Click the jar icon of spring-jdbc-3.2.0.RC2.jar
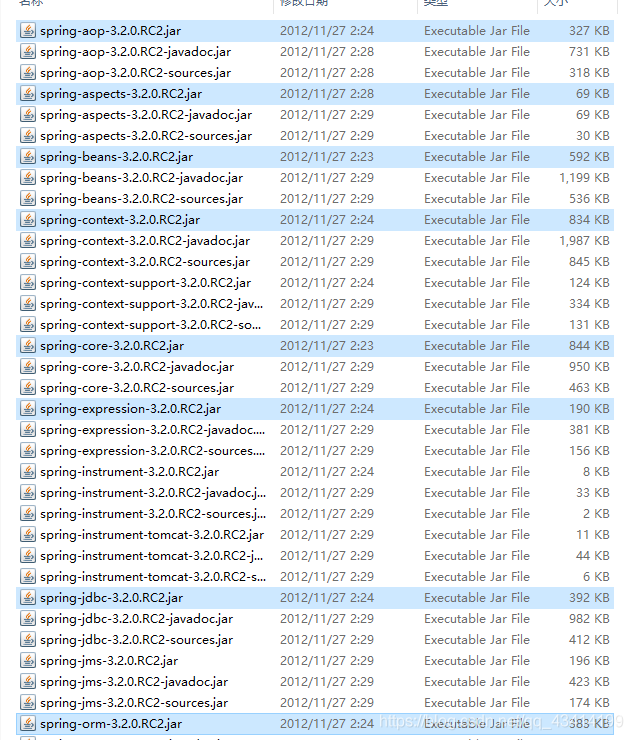This screenshot has width=633, height=740. [x=28, y=598]
